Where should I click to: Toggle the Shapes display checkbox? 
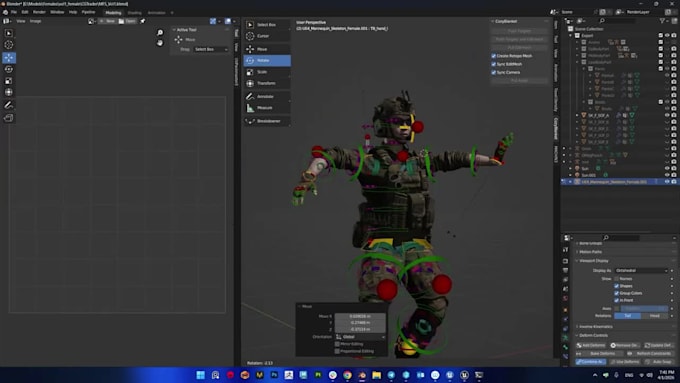click(x=616, y=286)
